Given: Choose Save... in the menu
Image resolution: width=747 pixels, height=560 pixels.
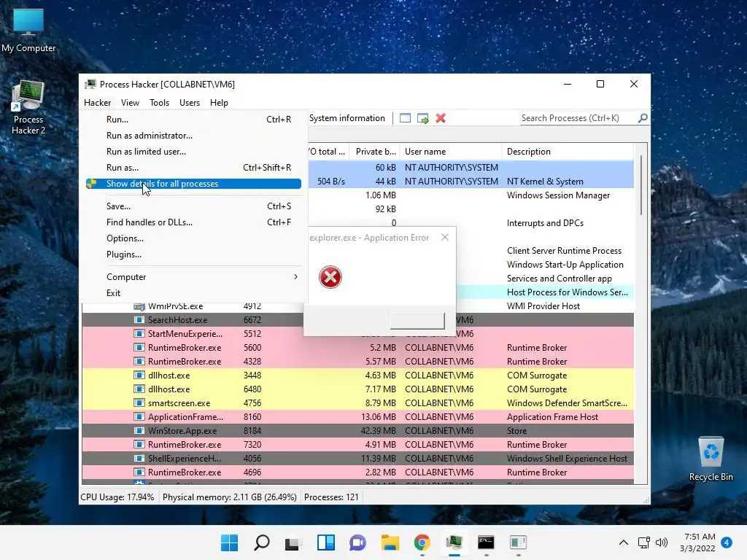Looking at the screenshot, I should [x=193, y=206].
